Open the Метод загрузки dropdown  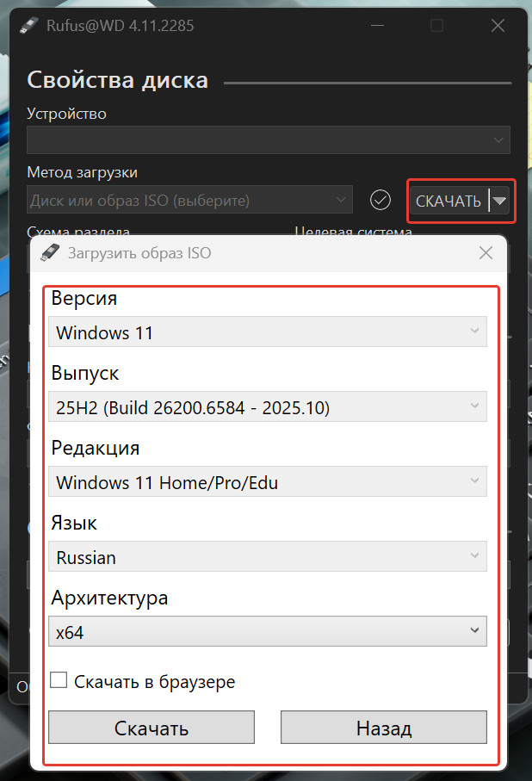click(x=189, y=200)
